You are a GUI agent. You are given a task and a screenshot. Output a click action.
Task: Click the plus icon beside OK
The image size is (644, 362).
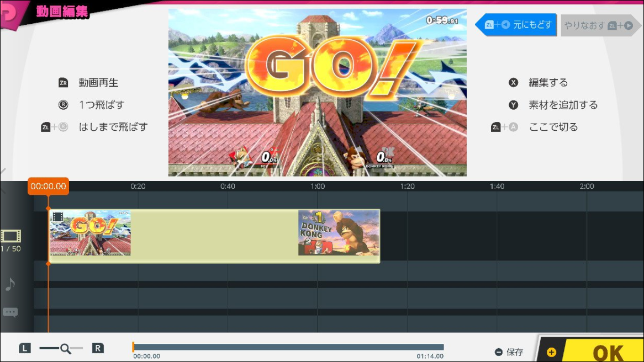pyautogui.click(x=552, y=352)
